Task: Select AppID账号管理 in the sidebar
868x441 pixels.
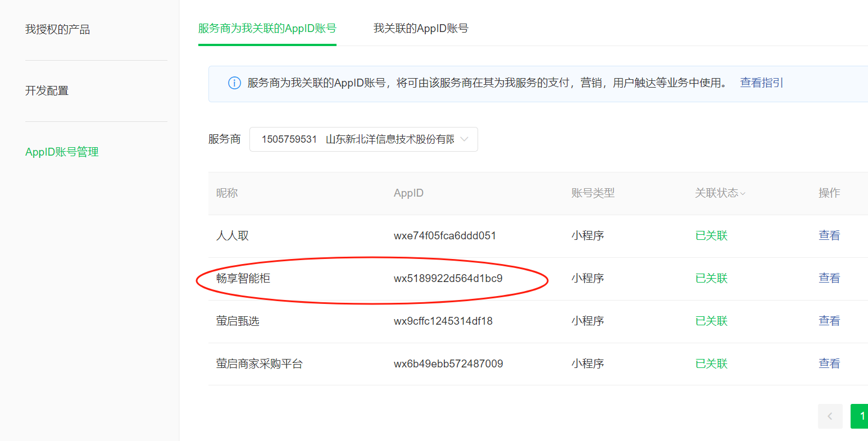Action: point(62,152)
